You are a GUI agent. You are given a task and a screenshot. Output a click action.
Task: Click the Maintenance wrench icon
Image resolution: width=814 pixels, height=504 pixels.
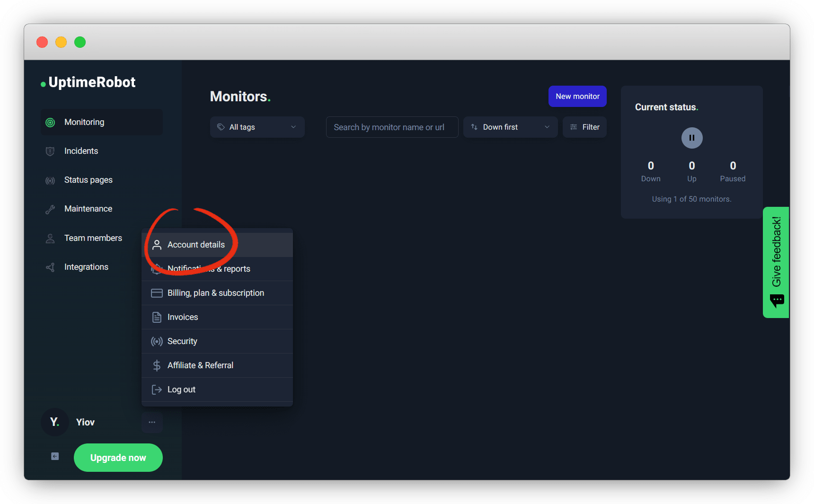tap(50, 209)
